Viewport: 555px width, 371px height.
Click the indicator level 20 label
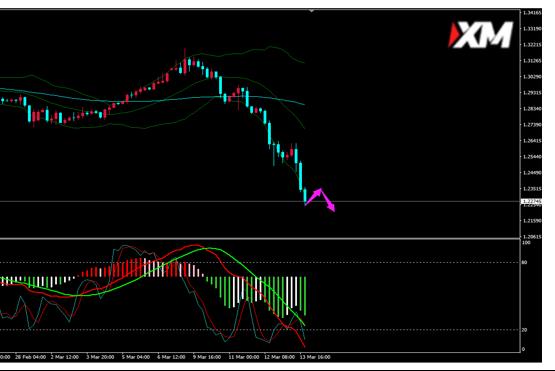(x=525, y=330)
